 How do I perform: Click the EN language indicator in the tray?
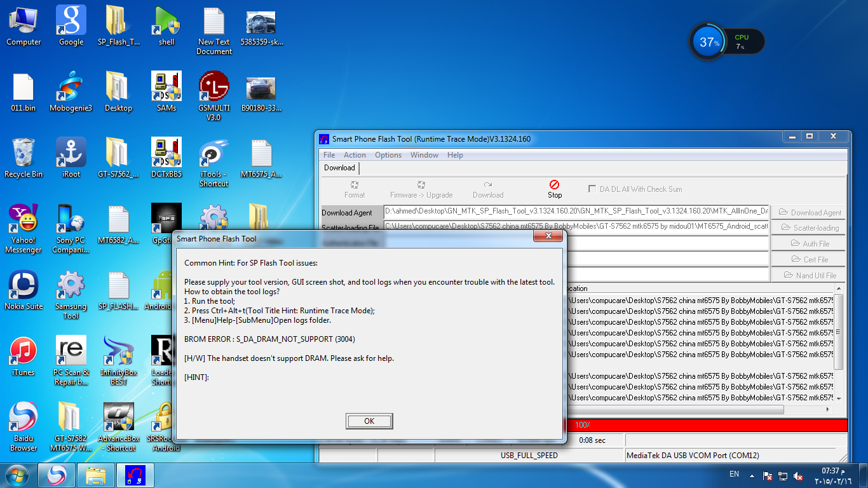click(734, 475)
